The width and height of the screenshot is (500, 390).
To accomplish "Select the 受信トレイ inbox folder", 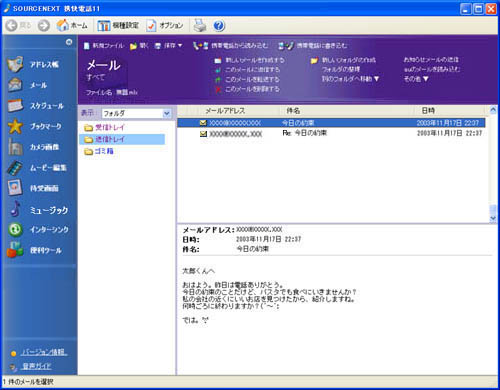I will [105, 127].
